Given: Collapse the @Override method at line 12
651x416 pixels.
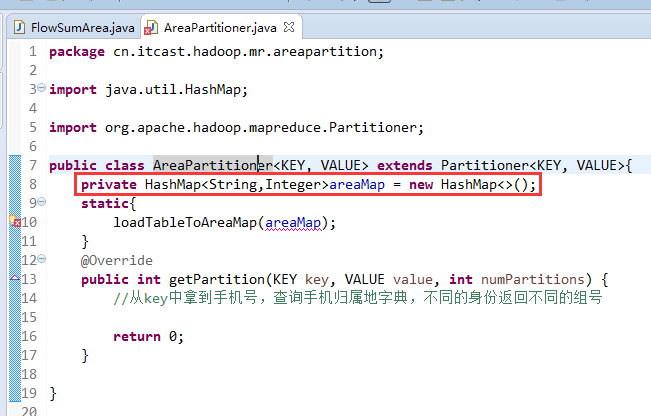Looking at the screenshot, I should coord(42,259).
